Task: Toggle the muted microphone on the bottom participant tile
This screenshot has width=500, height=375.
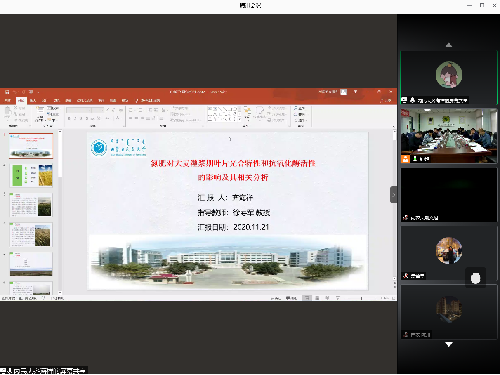Action: (x=406, y=334)
